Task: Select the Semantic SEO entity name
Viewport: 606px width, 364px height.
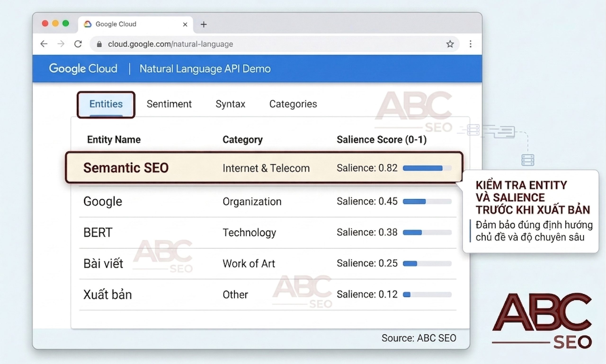Action: point(126,168)
